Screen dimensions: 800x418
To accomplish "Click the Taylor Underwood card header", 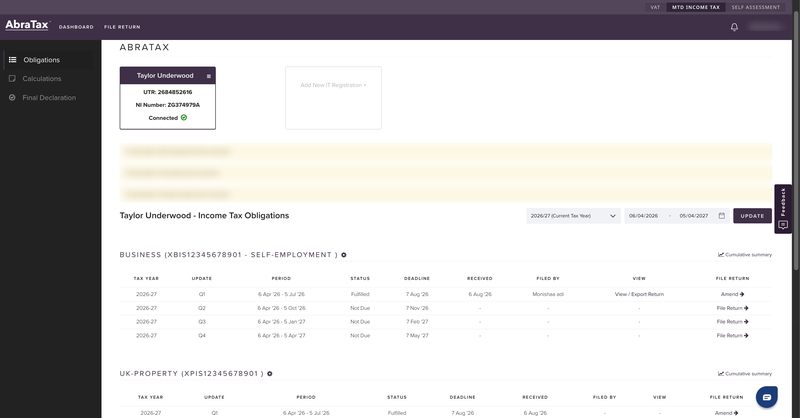I will pyautogui.click(x=167, y=76).
